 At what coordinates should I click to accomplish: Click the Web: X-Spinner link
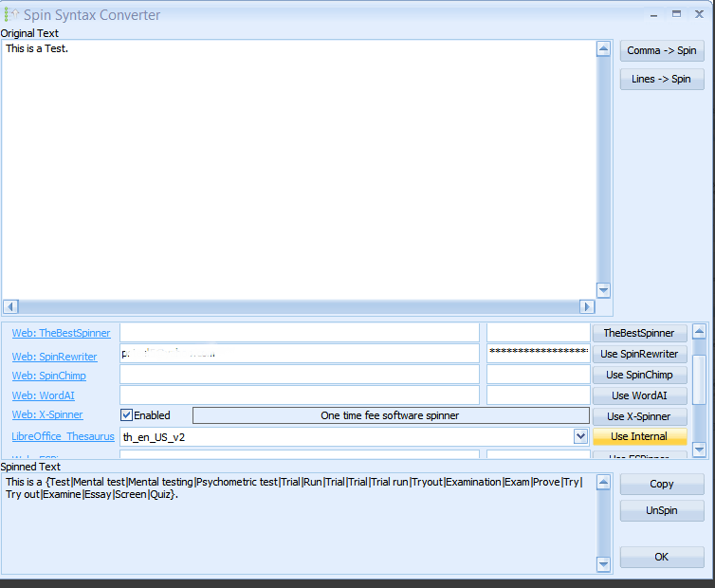point(46,414)
